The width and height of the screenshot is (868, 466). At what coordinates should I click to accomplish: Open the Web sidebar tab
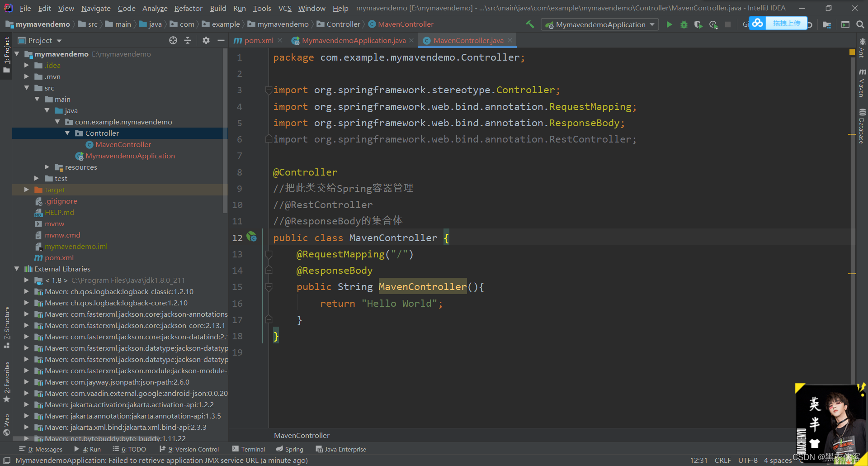[x=6, y=425]
